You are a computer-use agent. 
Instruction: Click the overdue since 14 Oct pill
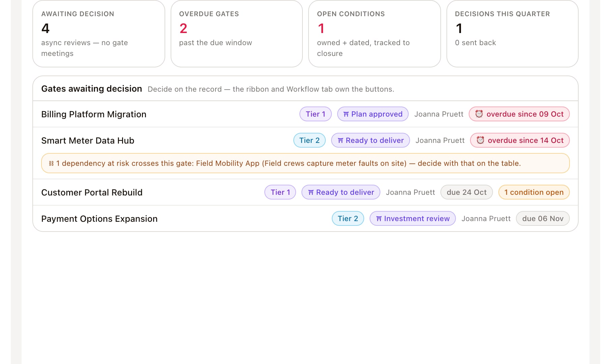tap(520, 140)
